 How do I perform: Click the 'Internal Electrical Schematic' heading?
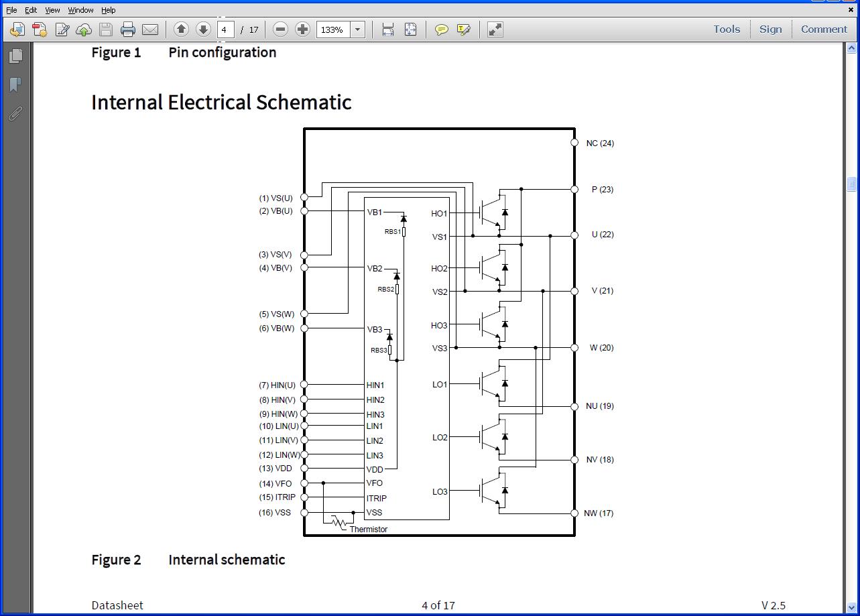(x=221, y=102)
